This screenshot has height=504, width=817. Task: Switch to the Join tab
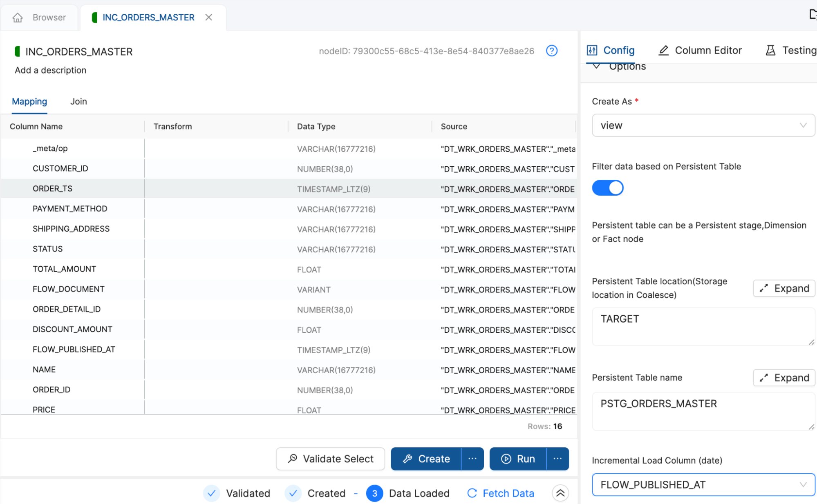coord(78,101)
